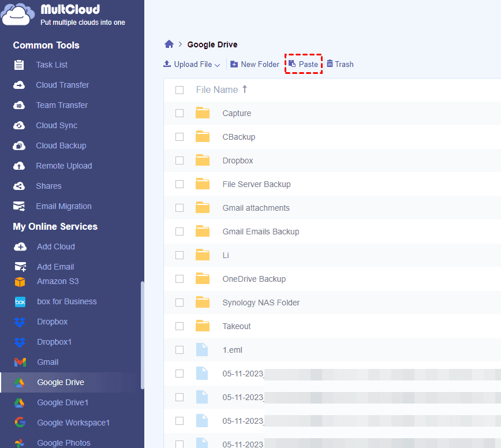
Task: Select Google Drive in My Online Services
Action: 71,383
